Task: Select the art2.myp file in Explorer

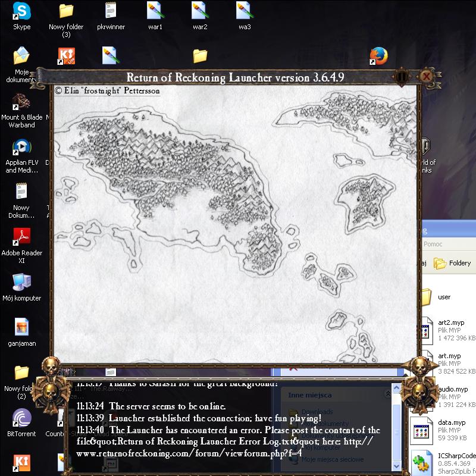Action: tap(449, 330)
